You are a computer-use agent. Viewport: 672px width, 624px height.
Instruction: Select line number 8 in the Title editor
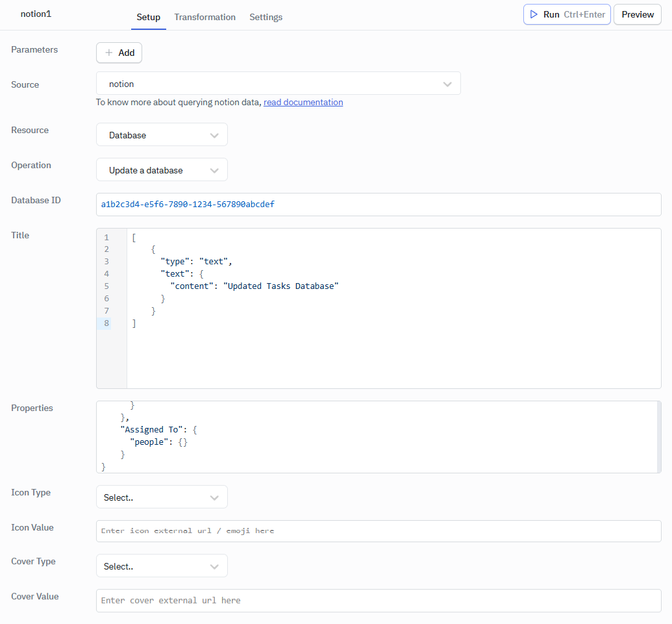106,323
